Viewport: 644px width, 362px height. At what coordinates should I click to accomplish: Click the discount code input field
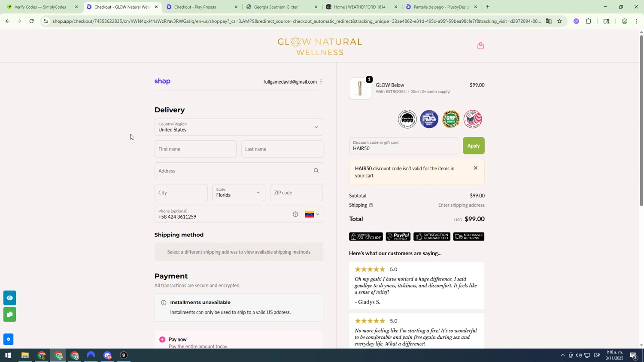coord(404,146)
